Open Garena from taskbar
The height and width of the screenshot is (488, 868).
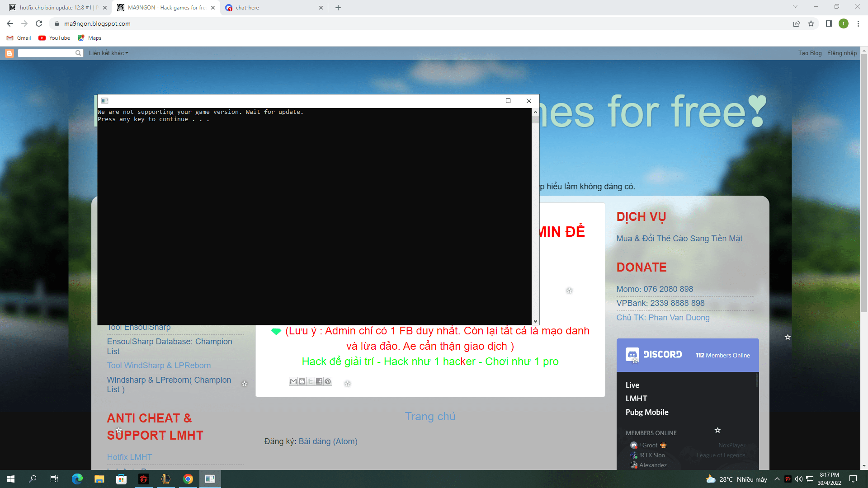pyautogui.click(x=144, y=479)
